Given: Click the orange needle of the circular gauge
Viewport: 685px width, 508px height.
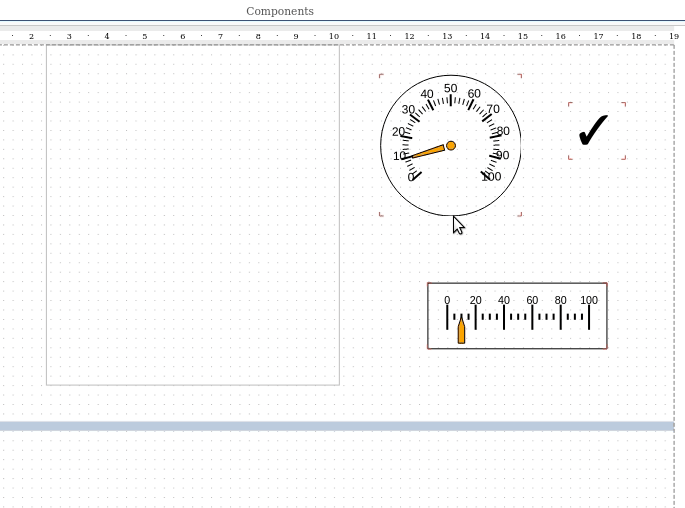Looking at the screenshot, I should (427, 152).
